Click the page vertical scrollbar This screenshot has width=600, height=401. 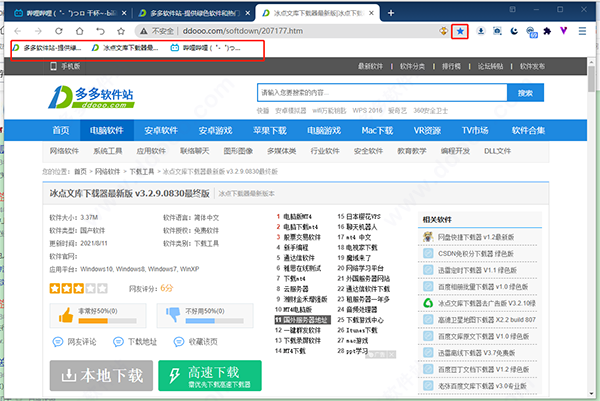pos(592,227)
